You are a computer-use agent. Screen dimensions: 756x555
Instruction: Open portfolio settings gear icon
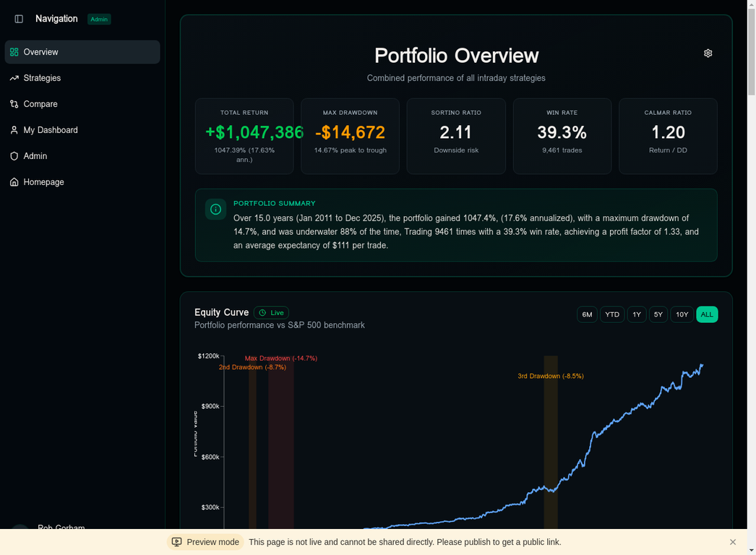pyautogui.click(x=708, y=53)
